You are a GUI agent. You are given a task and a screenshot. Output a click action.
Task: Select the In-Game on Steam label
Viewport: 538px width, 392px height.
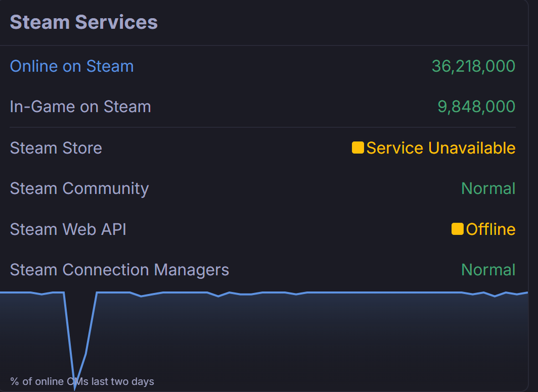(80, 107)
